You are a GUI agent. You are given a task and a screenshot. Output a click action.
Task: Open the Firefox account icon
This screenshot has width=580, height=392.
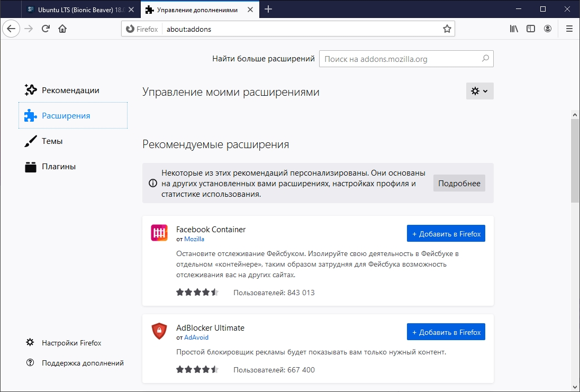[x=548, y=29]
